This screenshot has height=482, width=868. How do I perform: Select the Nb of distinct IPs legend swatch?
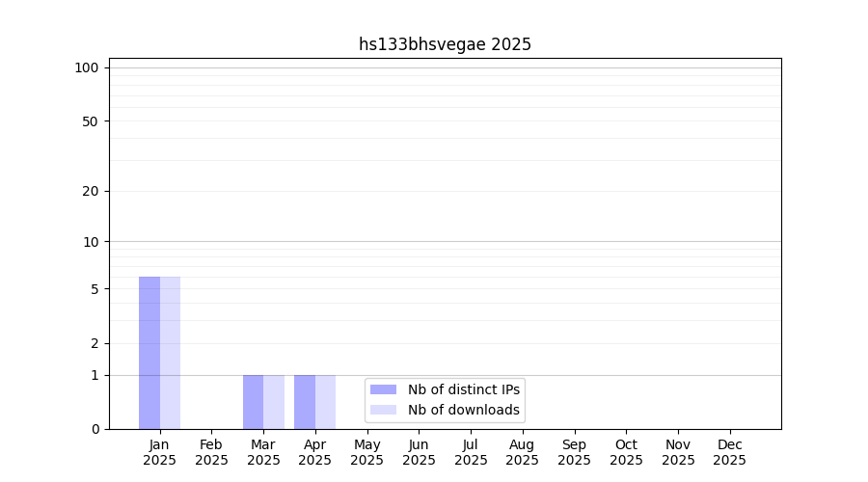pyautogui.click(x=383, y=389)
